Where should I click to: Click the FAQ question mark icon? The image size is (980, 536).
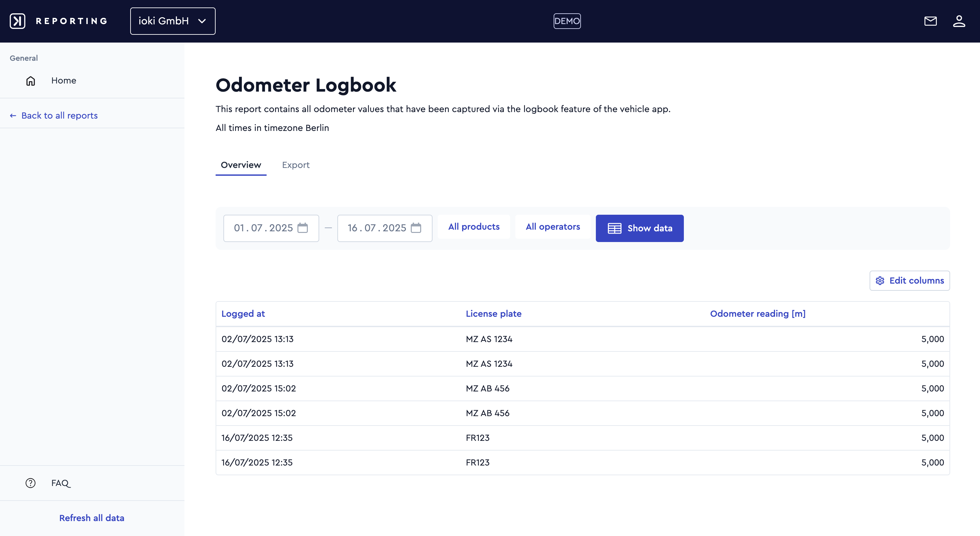(31, 483)
